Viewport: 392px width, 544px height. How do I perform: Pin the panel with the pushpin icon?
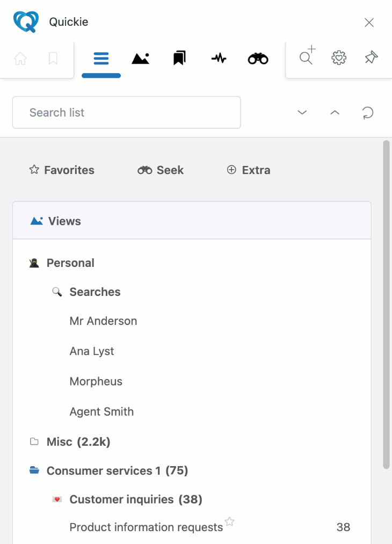(371, 57)
